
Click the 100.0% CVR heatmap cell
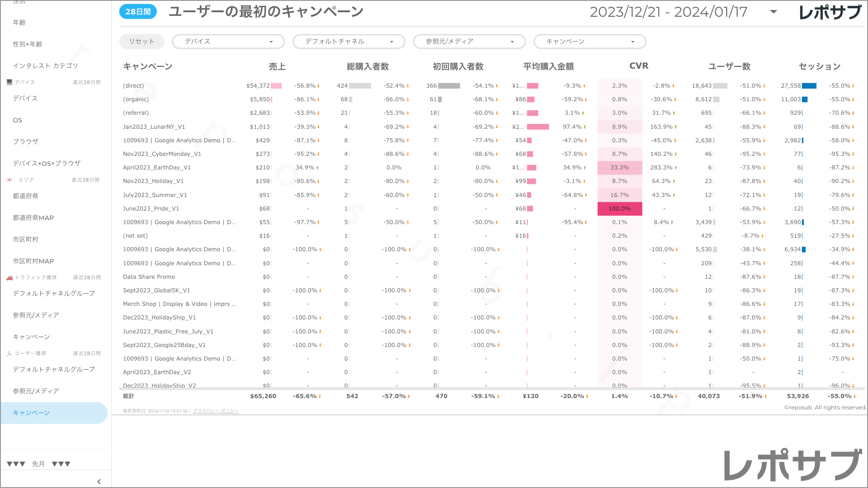pos(619,209)
